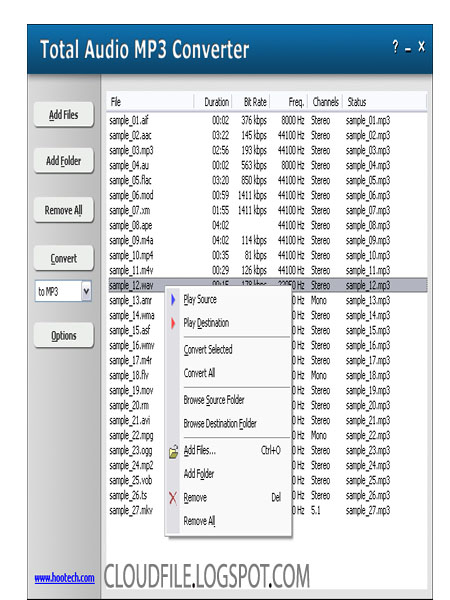Choose Add Files... Ctrl+O menu entry
Screen dimensions: 450x600
pos(228,450)
